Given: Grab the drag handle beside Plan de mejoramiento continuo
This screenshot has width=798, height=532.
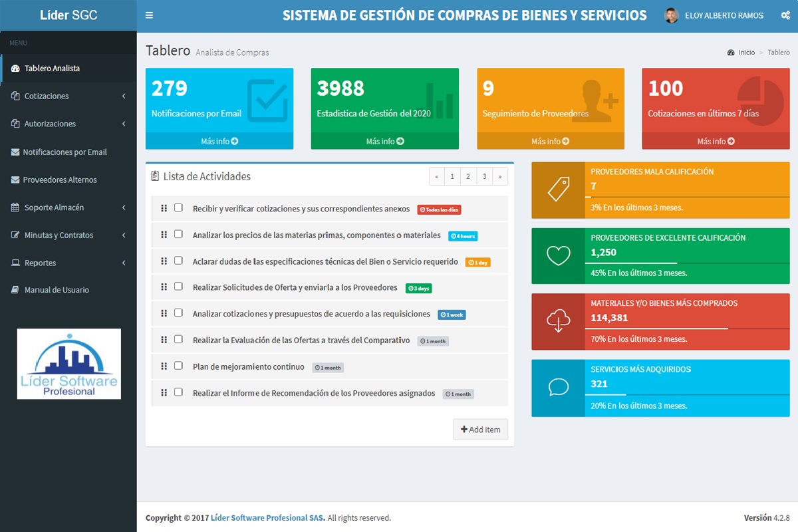Looking at the screenshot, I should [x=164, y=366].
